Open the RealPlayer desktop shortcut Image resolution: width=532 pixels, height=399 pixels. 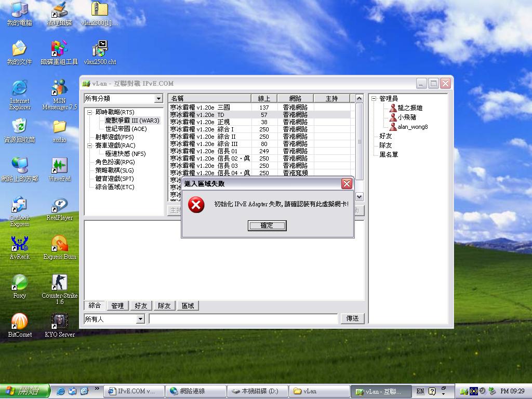pos(59,205)
